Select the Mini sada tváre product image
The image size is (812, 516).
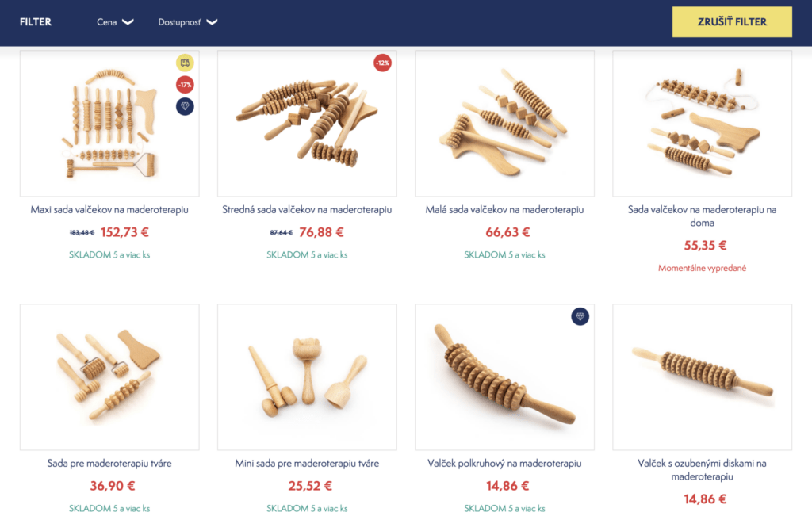coord(307,376)
